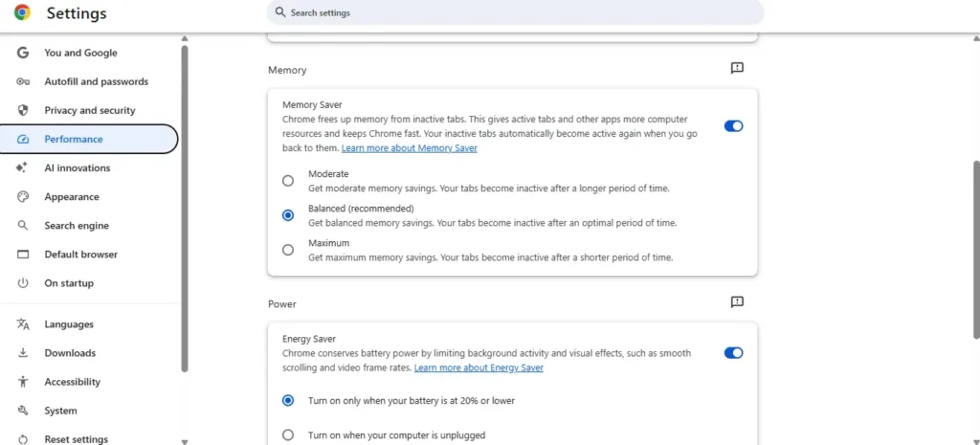The width and height of the screenshot is (980, 445).
Task: Click the sidebar scroll down arrow
Action: click(185, 441)
